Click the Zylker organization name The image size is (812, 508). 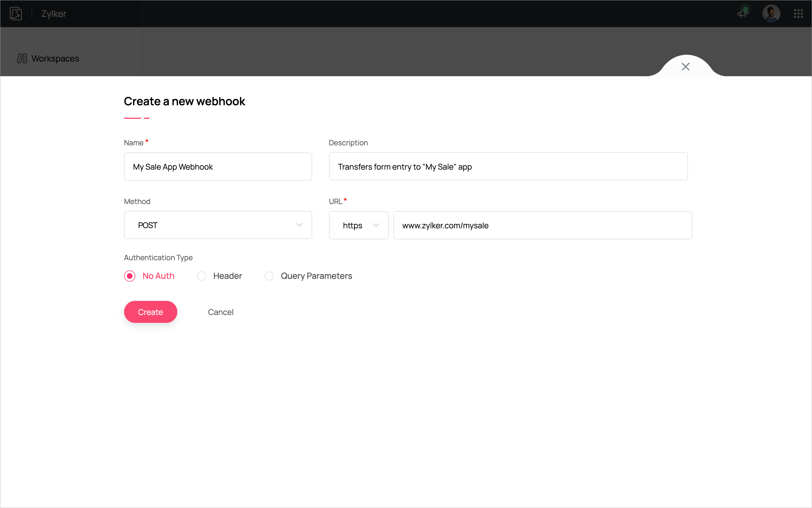[54, 14]
